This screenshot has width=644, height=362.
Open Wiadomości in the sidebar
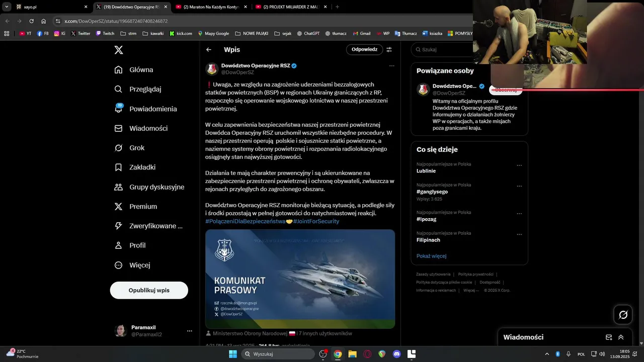[x=141, y=128]
